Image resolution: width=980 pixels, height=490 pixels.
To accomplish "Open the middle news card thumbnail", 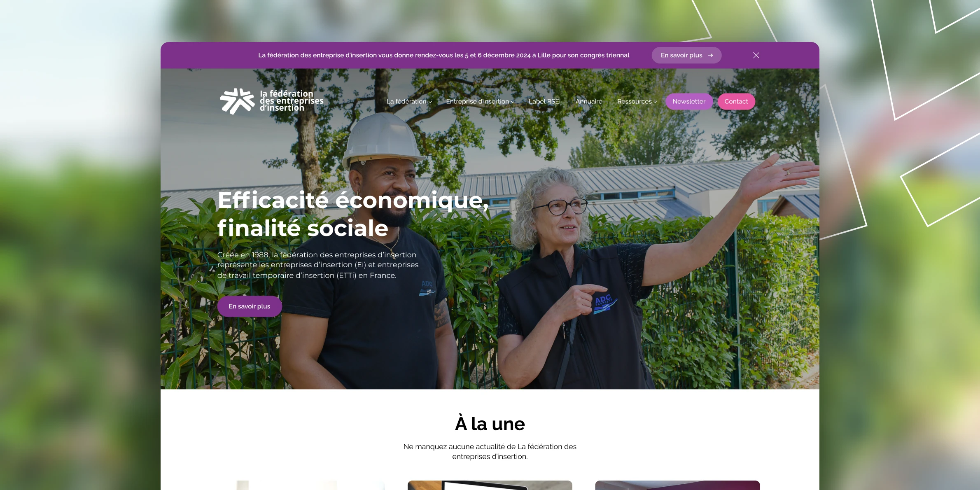I will (490, 485).
